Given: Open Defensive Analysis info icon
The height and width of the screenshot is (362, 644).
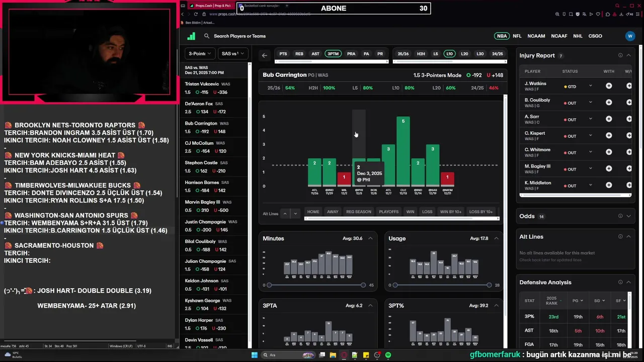Looking at the screenshot, I should coord(620,282).
